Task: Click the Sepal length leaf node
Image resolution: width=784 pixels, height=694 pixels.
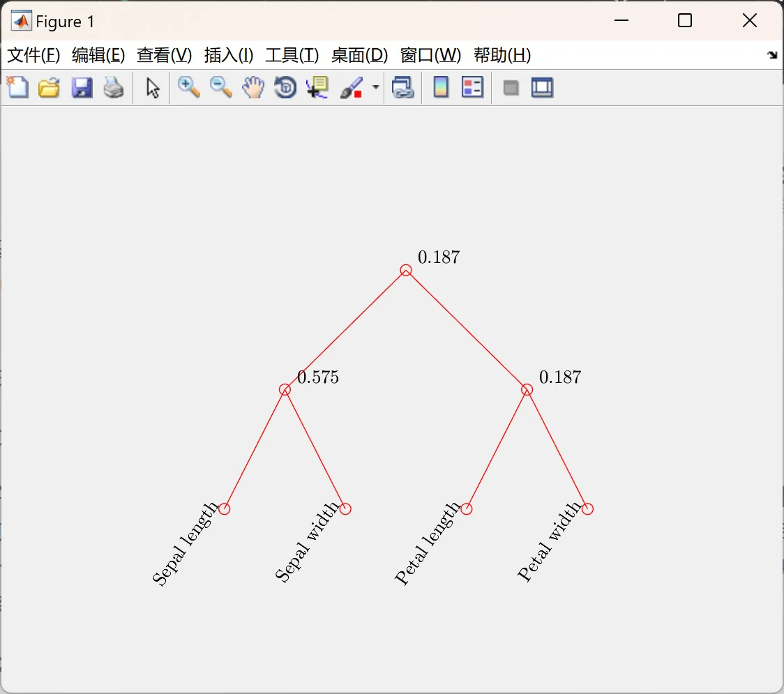Action: pyautogui.click(x=225, y=509)
